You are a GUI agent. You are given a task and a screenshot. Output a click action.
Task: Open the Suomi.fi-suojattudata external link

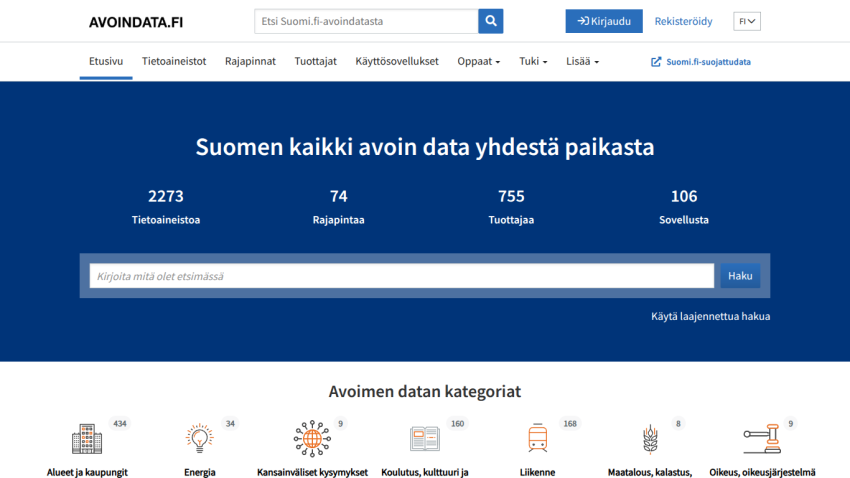click(700, 62)
